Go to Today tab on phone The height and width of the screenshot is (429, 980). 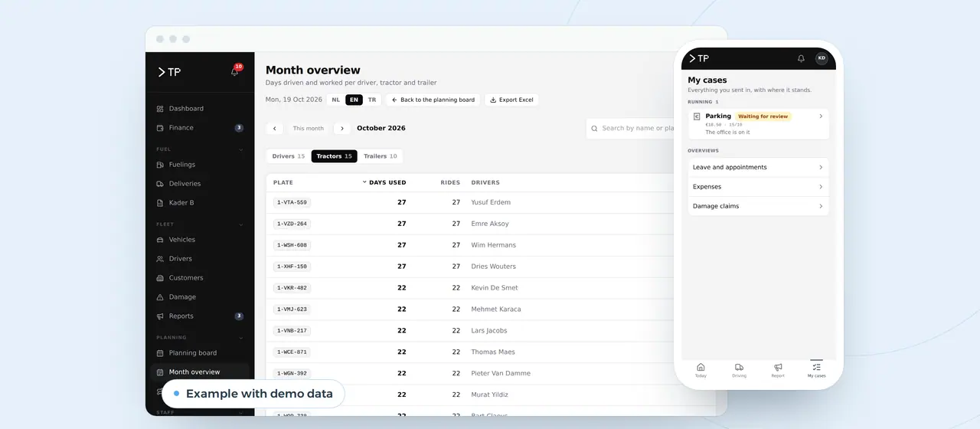click(x=701, y=371)
